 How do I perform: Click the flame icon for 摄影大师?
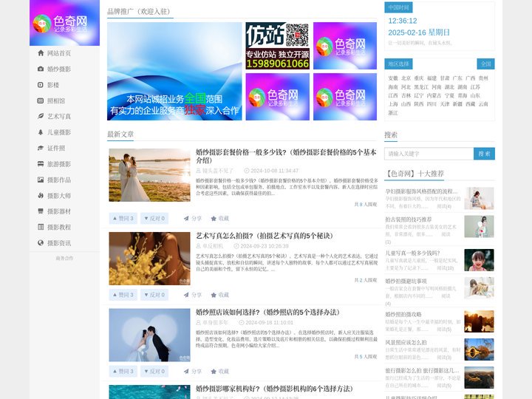(x=41, y=195)
